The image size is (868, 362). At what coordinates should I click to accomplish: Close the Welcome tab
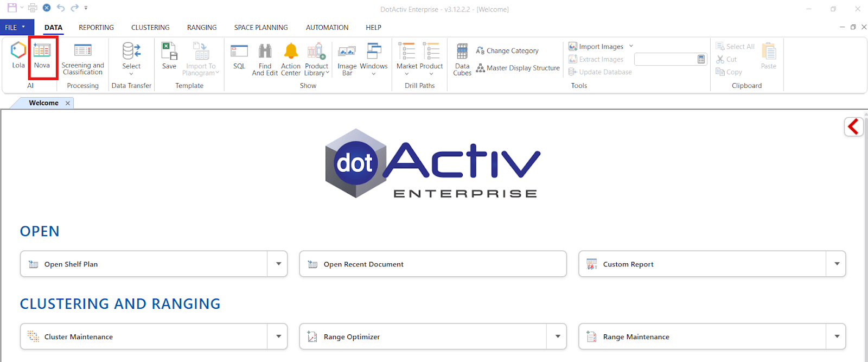pyautogui.click(x=68, y=103)
